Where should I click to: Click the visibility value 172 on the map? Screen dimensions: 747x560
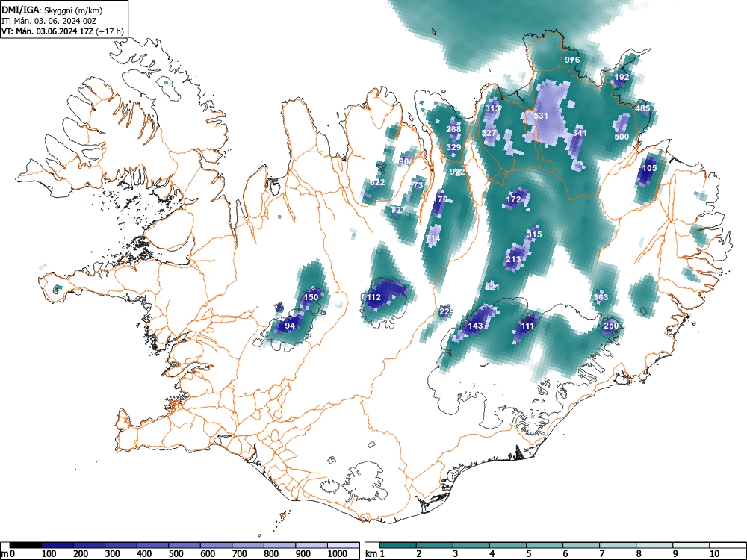513,199
